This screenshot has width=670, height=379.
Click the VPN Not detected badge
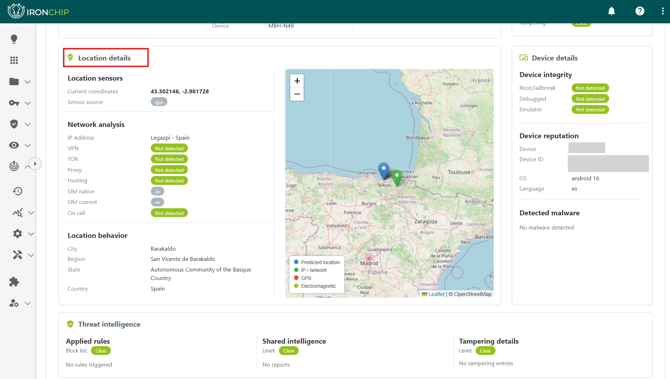[169, 148]
